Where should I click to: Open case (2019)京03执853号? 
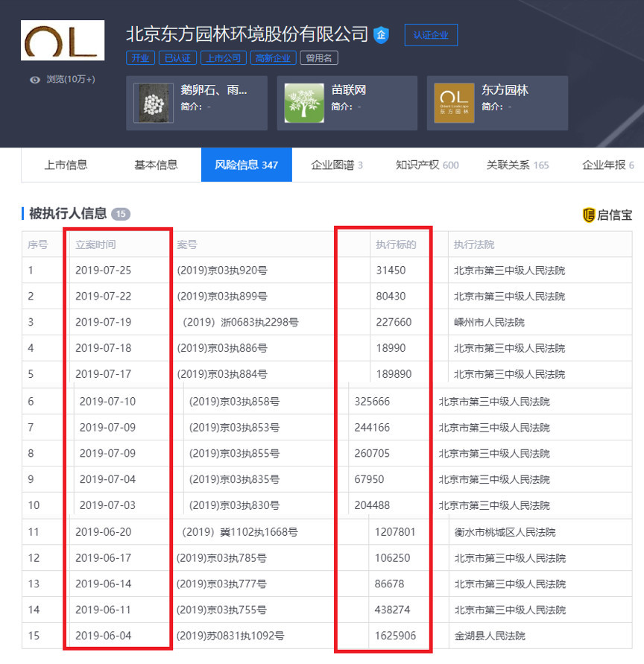(x=234, y=427)
